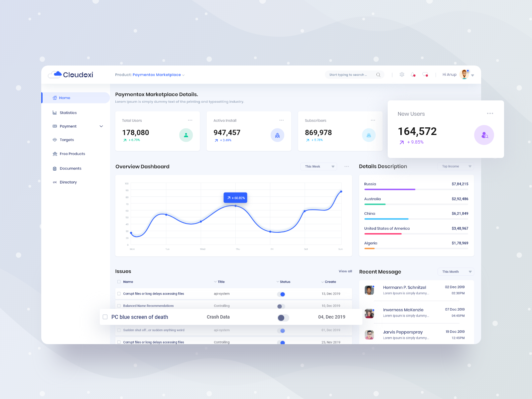
Task: Toggle status switch for Sudden shut off row
Action: click(x=281, y=331)
